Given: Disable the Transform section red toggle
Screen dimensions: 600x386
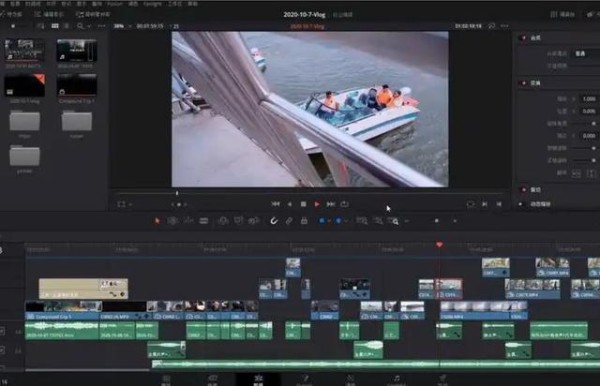Looking at the screenshot, I should coord(524,83).
